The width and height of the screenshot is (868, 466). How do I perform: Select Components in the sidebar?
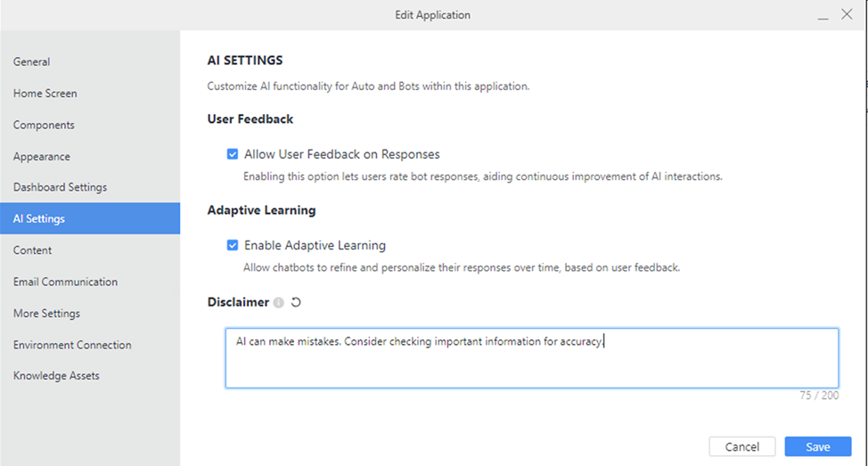[x=44, y=125]
